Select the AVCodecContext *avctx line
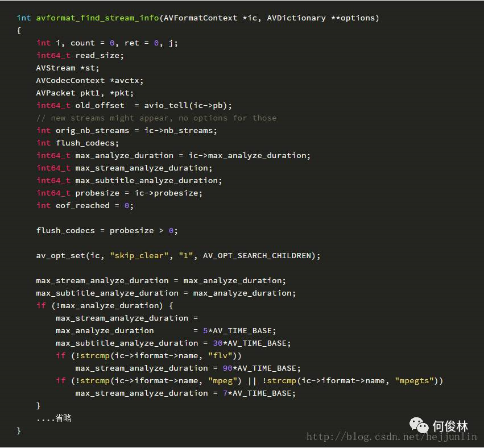Viewport: 484px width, 448px height. [x=90, y=81]
